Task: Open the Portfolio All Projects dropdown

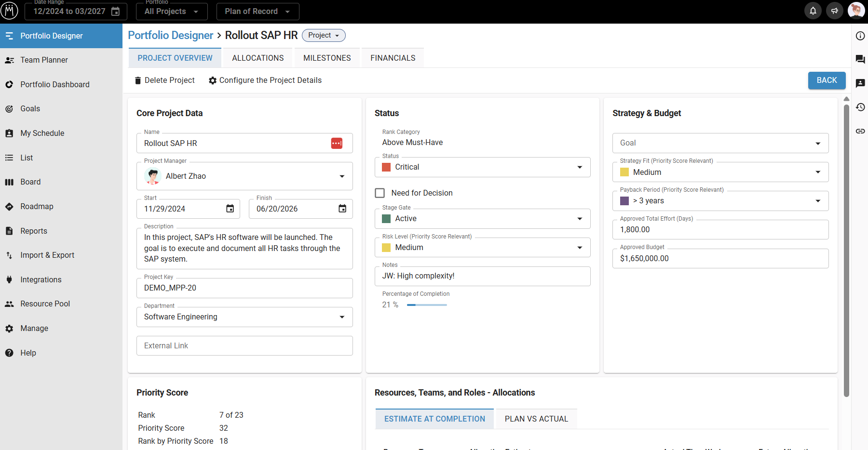Action: click(x=172, y=12)
